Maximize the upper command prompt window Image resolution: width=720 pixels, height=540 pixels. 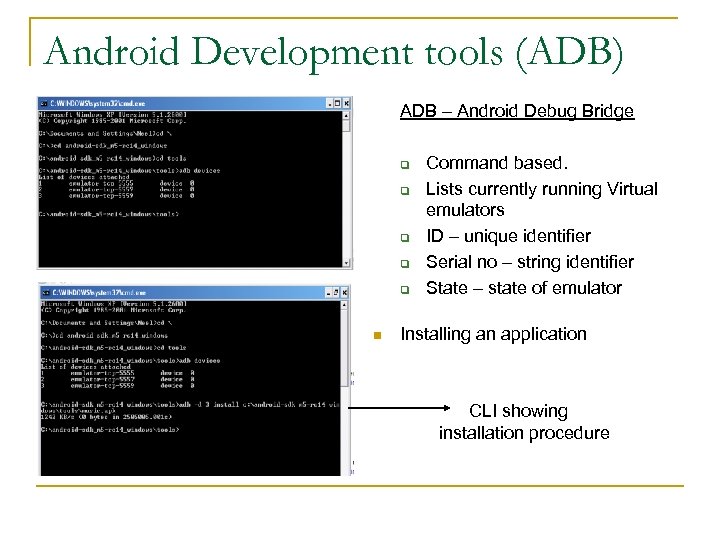pos(338,103)
